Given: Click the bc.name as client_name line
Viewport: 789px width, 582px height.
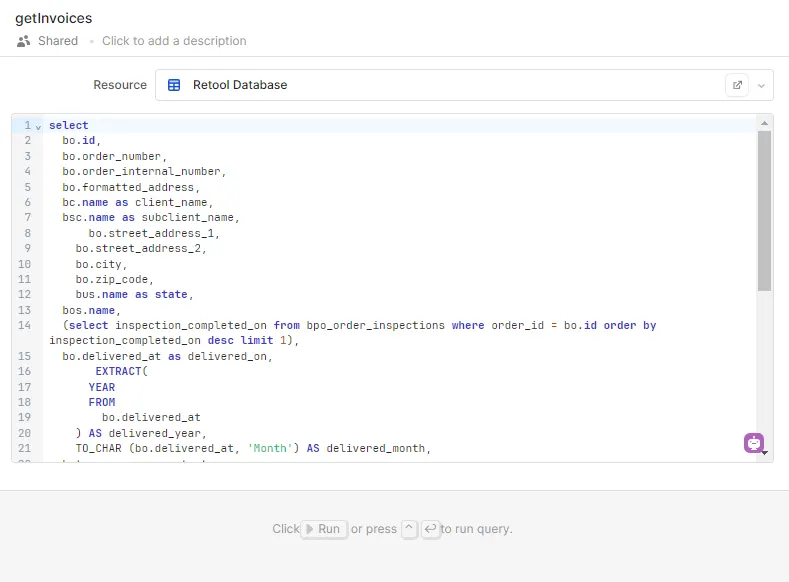Looking at the screenshot, I should [x=137, y=202].
